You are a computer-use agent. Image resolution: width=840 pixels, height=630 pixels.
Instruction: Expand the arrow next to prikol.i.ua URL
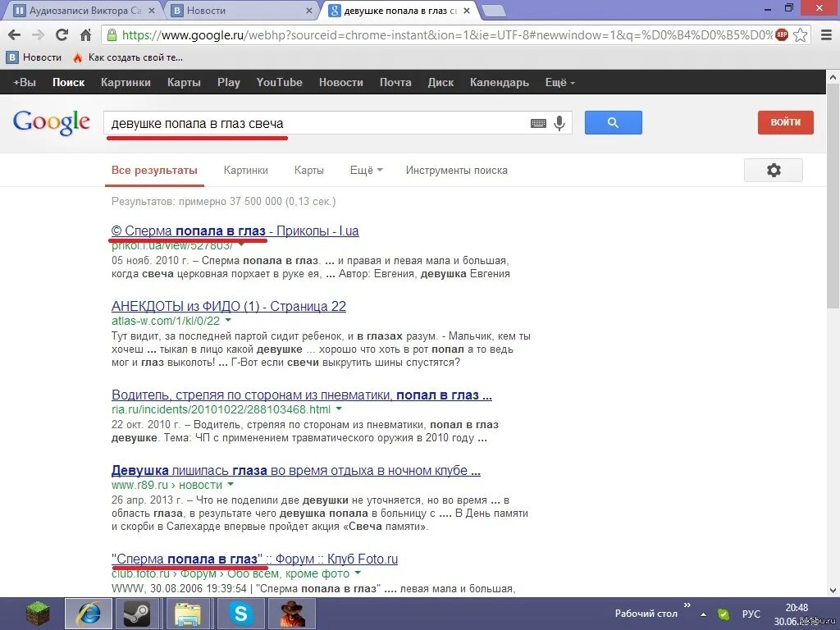click(x=241, y=244)
